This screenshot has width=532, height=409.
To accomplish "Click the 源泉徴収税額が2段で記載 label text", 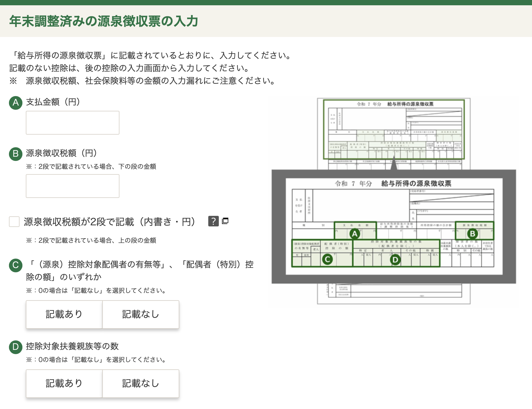I will pyautogui.click(x=109, y=222).
